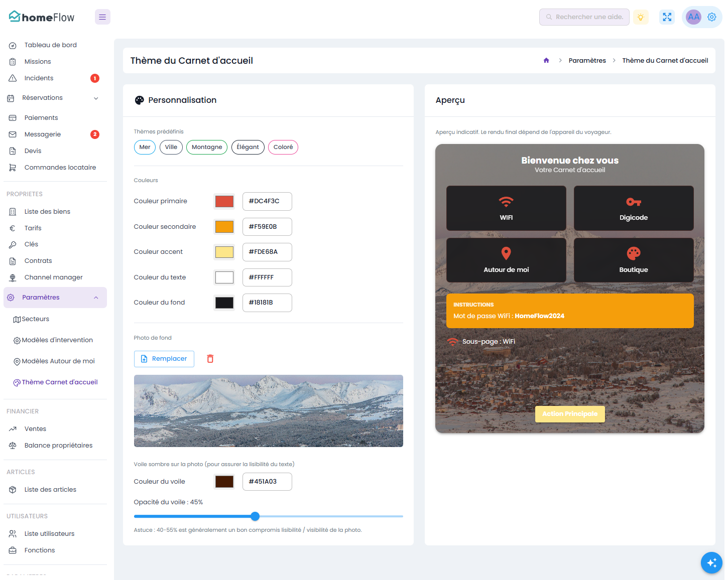Viewport: 728px width, 580px height.
Task: Go to Modèles d'intervention submenu
Action: pyautogui.click(x=57, y=340)
